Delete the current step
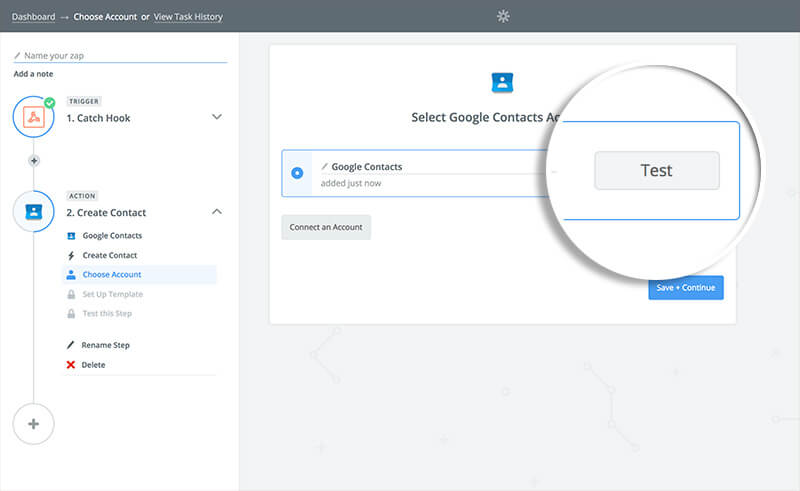The height and width of the screenshot is (491, 800). pos(93,365)
